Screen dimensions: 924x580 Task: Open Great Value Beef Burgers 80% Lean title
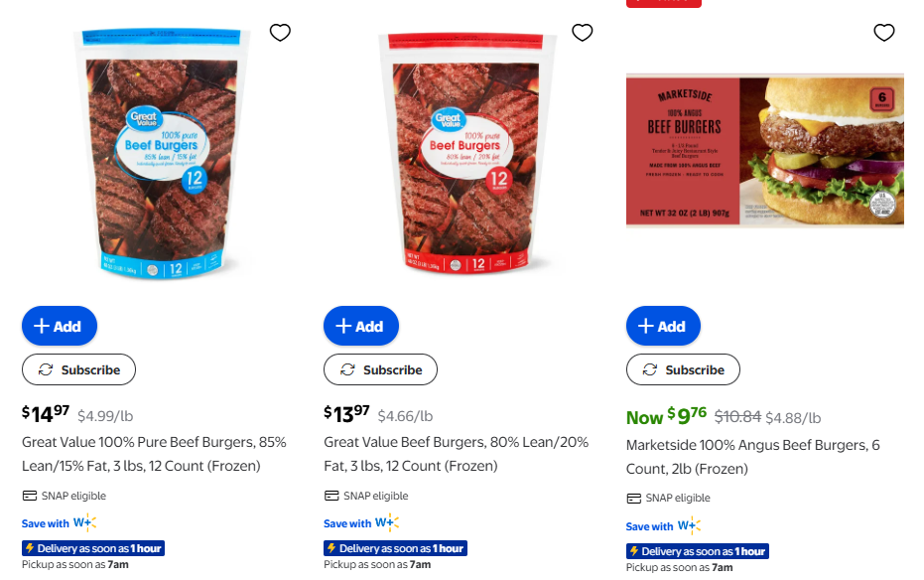click(457, 454)
